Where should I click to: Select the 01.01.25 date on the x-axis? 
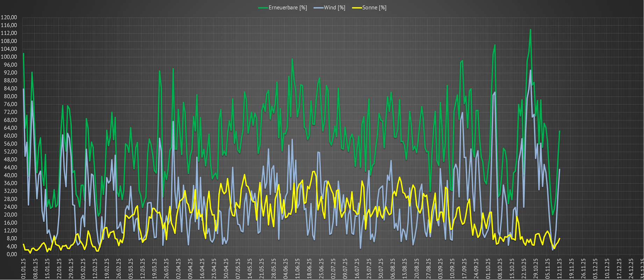coord(23,268)
